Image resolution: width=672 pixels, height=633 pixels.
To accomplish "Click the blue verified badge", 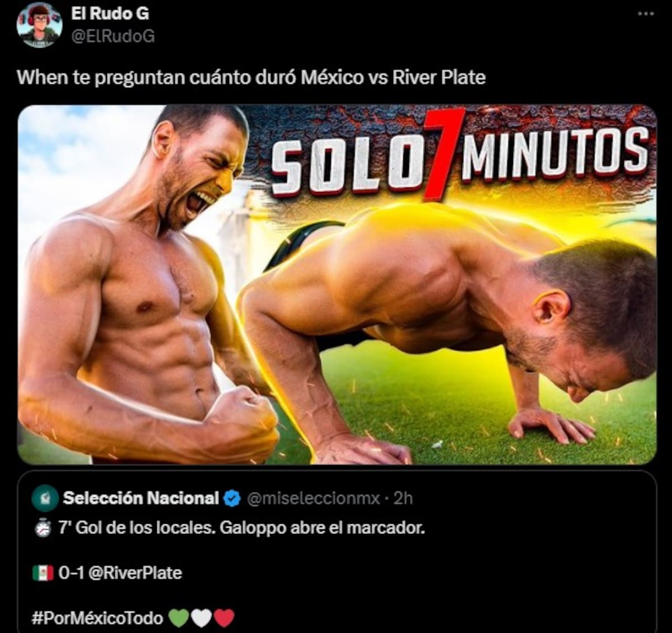I will (232, 498).
